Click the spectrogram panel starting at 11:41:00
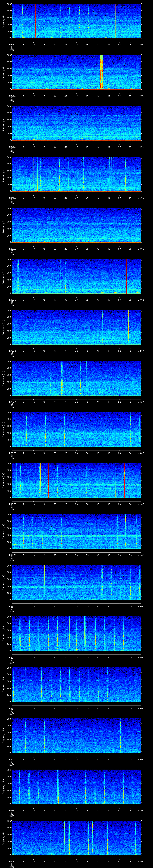The height and width of the screenshot is (868, 153). click(77, 532)
